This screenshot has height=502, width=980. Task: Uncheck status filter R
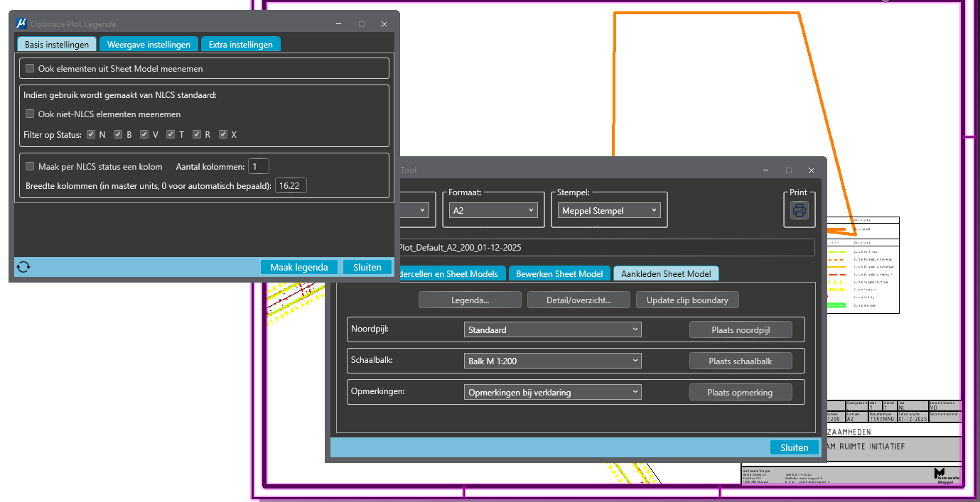(197, 134)
